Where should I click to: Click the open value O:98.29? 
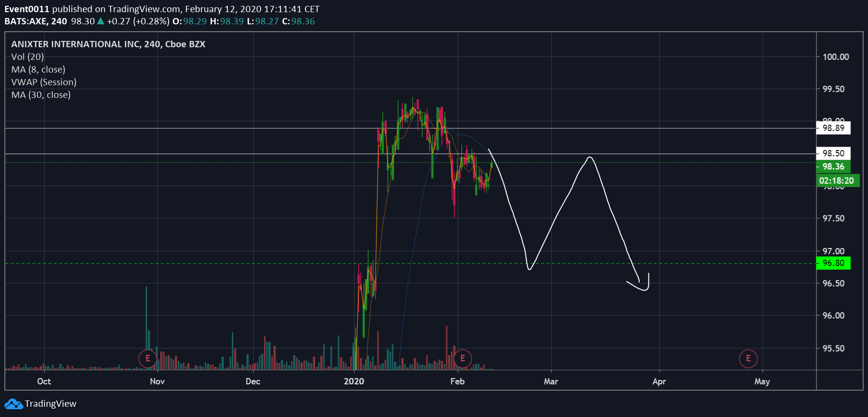(x=189, y=21)
